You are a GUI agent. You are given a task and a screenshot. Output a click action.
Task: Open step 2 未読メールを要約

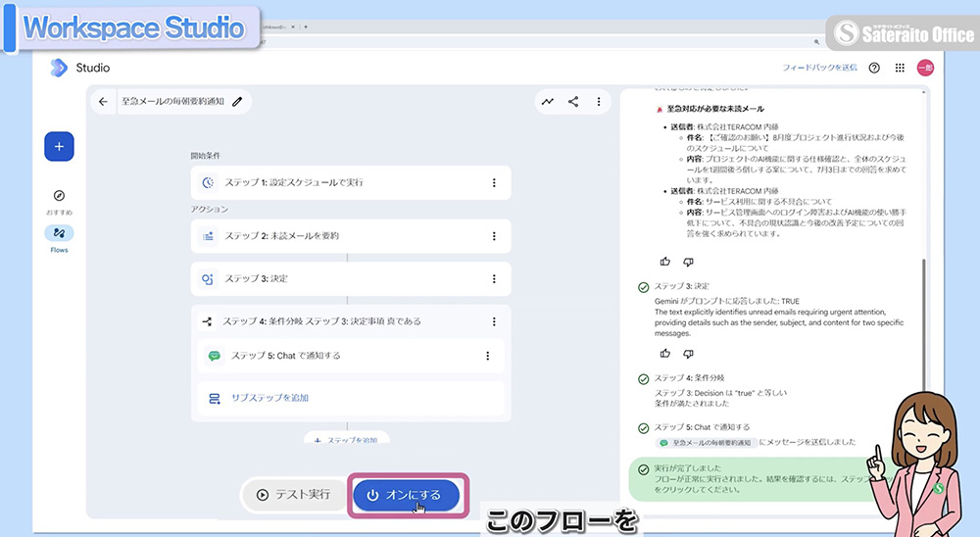click(x=351, y=236)
